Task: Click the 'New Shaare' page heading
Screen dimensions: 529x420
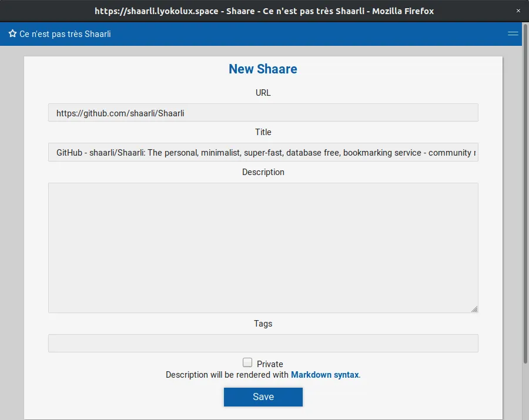Action: coord(263,69)
